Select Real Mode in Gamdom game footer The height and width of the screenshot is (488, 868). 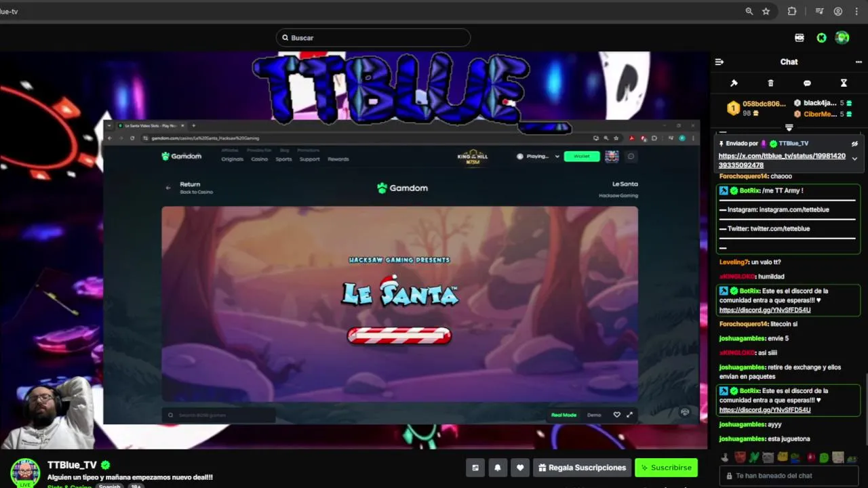pyautogui.click(x=564, y=415)
